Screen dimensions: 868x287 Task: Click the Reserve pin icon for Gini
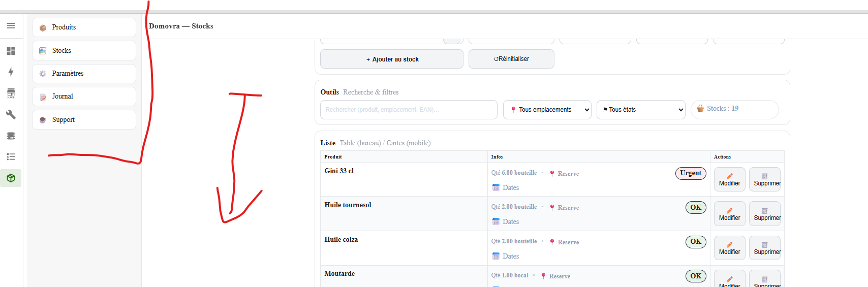(552, 174)
